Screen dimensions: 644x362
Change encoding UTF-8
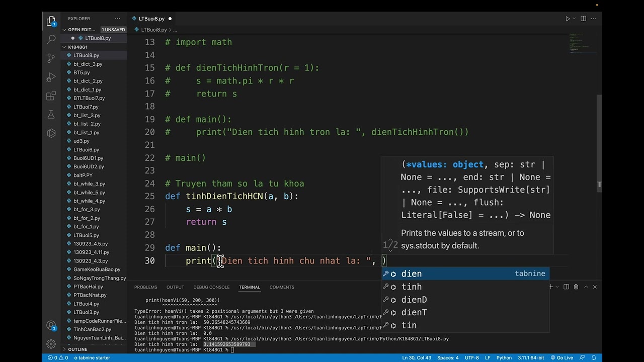[472, 358]
